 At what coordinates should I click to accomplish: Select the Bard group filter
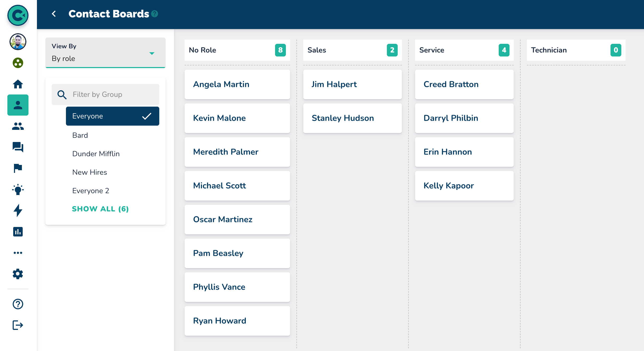pos(80,135)
